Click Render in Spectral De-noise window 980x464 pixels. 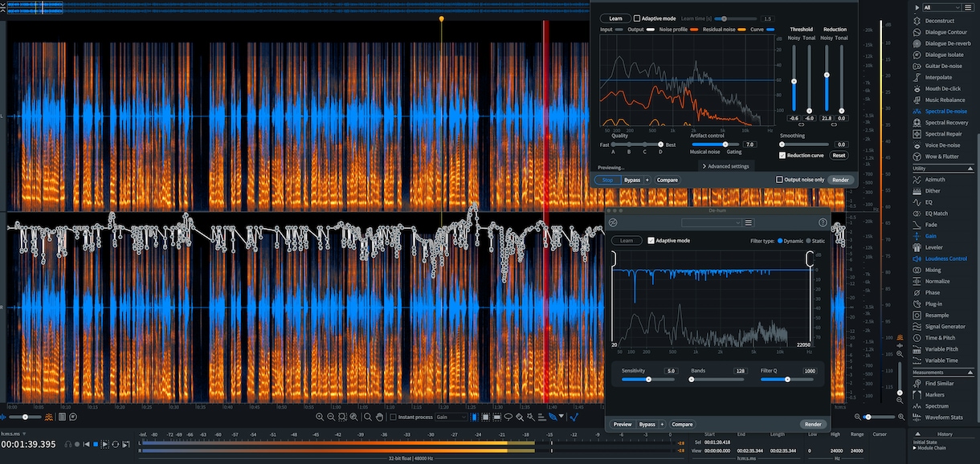pyautogui.click(x=840, y=180)
